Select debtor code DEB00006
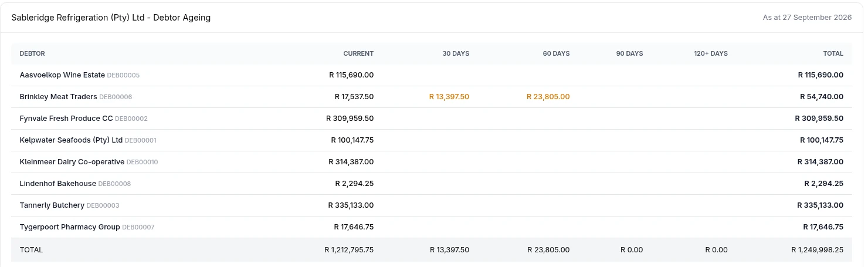This screenshot has width=868, height=267. click(x=116, y=97)
